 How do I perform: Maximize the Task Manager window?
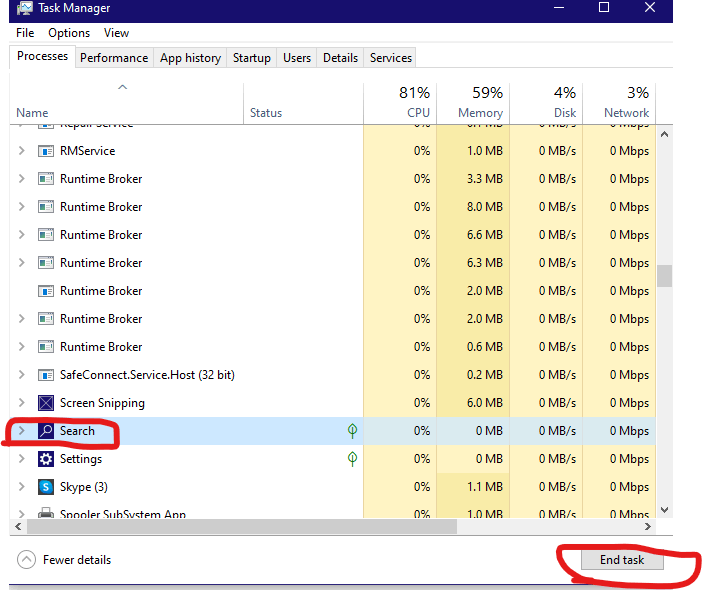point(604,8)
